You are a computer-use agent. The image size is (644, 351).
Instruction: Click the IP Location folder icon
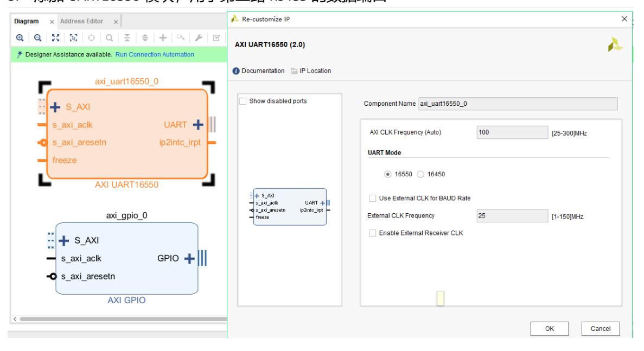pos(294,71)
